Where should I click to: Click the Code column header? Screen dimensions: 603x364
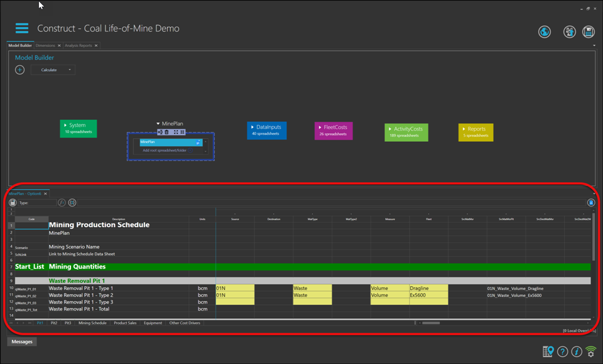pos(31,219)
